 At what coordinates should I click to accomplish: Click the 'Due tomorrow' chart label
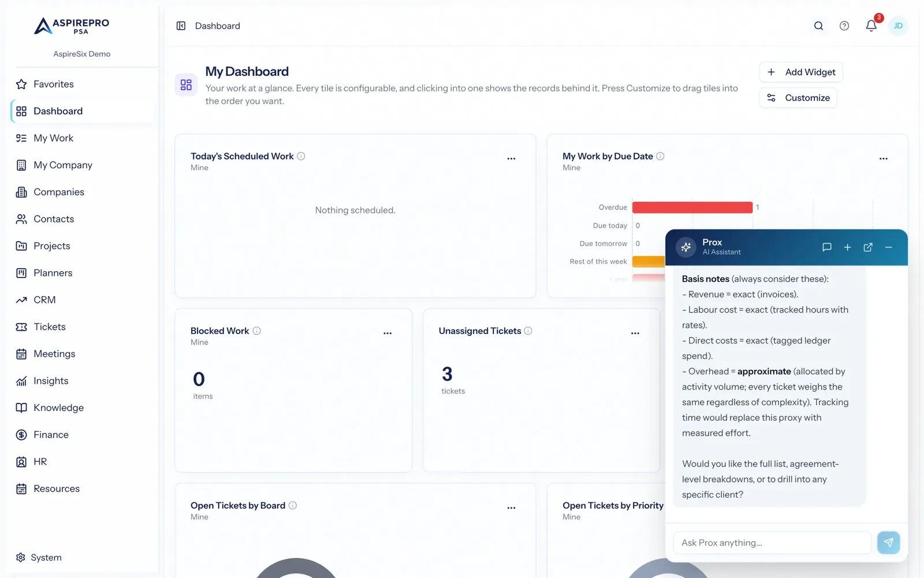tap(603, 243)
